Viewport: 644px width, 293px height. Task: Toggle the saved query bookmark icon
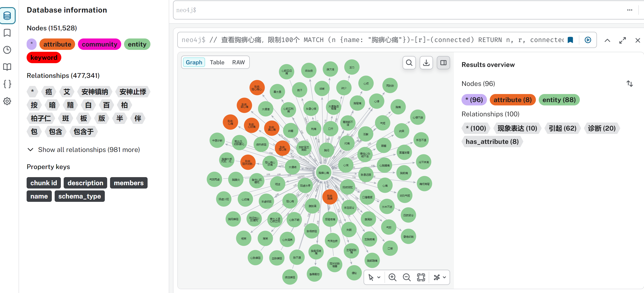[x=570, y=40]
